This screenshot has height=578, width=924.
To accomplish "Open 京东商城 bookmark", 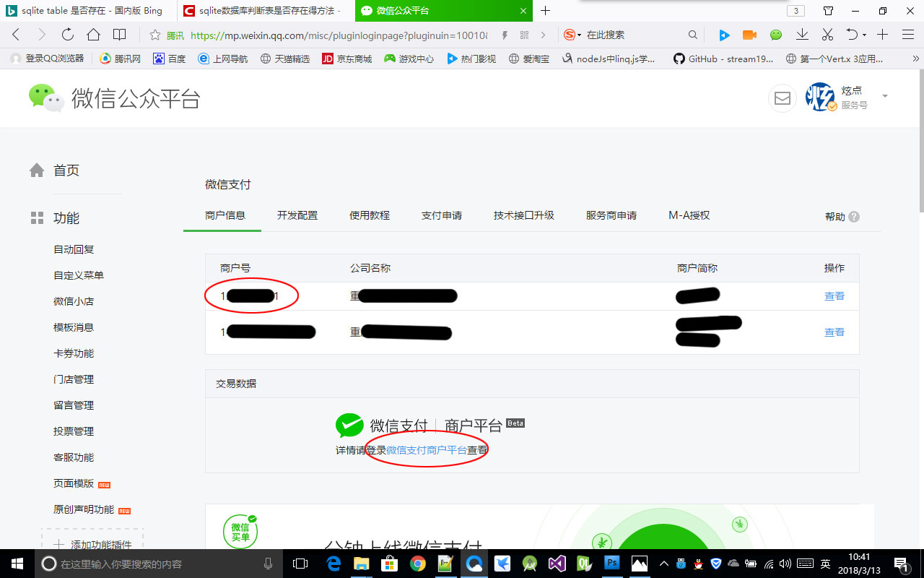I will (346, 59).
